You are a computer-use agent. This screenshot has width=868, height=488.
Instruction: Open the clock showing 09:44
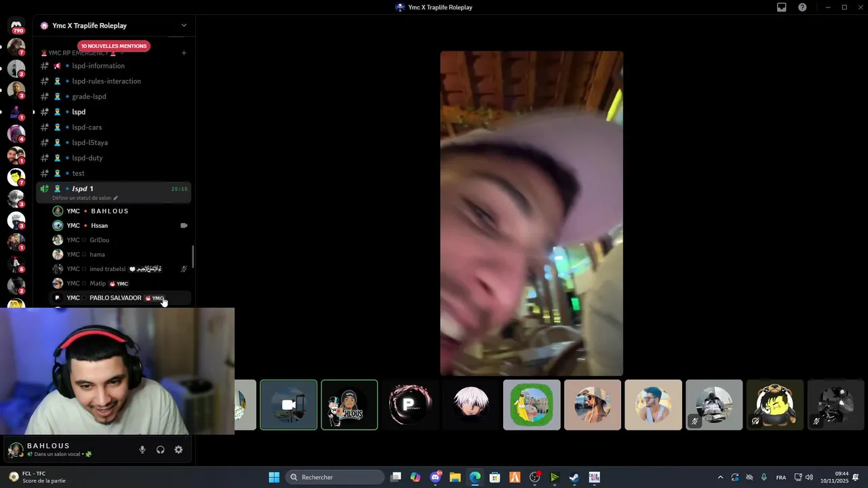[834, 477]
